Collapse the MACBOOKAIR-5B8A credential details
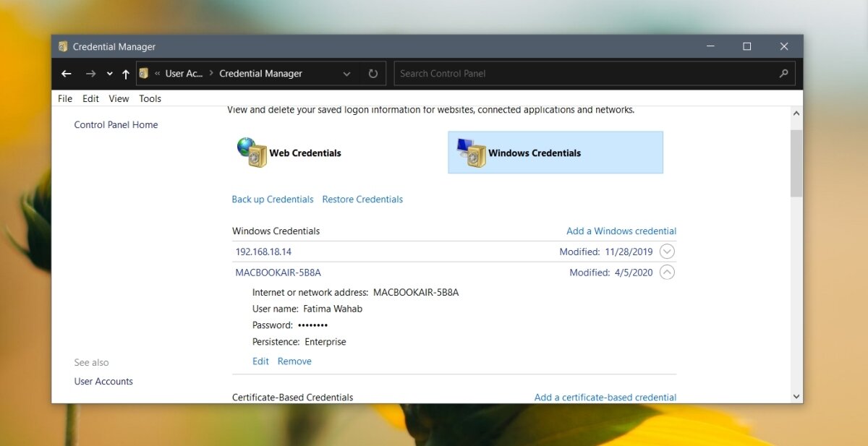This screenshot has width=868, height=446. click(666, 273)
